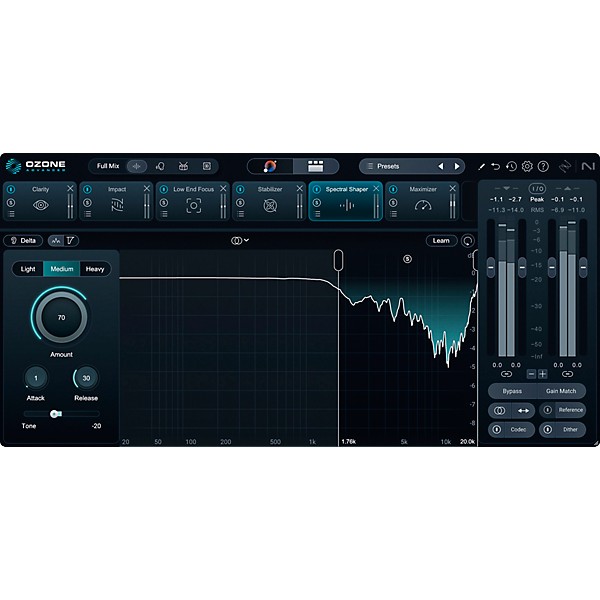The height and width of the screenshot is (600, 600).
Task: Toggle the Codec preview button
Action: point(511,429)
